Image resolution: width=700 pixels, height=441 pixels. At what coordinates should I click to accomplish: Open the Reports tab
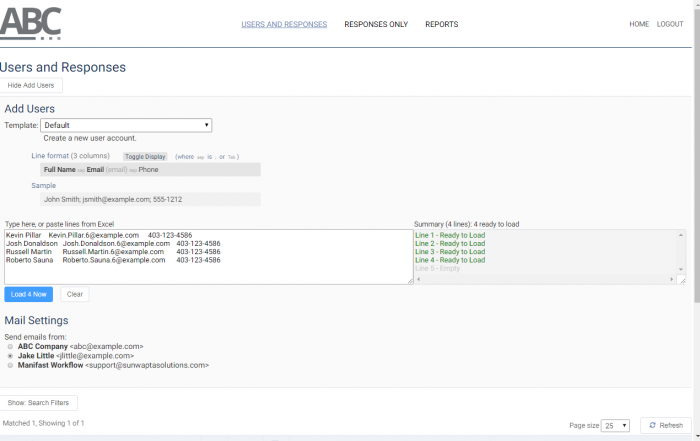[442, 24]
